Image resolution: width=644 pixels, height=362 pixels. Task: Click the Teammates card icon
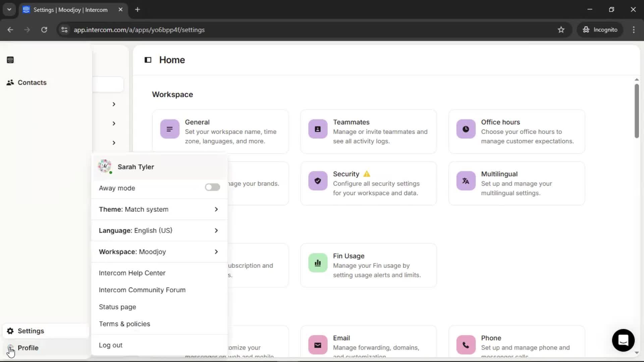pyautogui.click(x=318, y=129)
